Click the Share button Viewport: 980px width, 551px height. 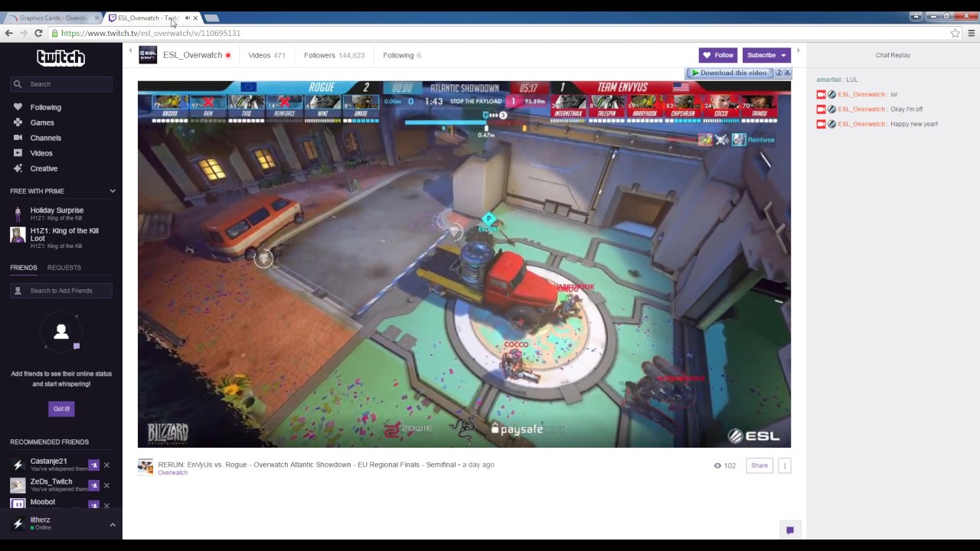pyautogui.click(x=759, y=465)
